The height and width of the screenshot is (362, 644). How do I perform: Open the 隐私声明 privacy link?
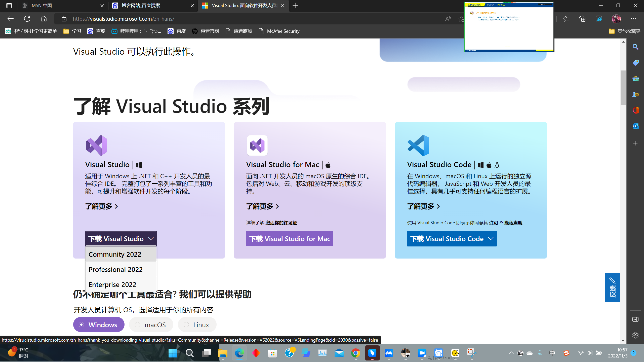point(513,223)
